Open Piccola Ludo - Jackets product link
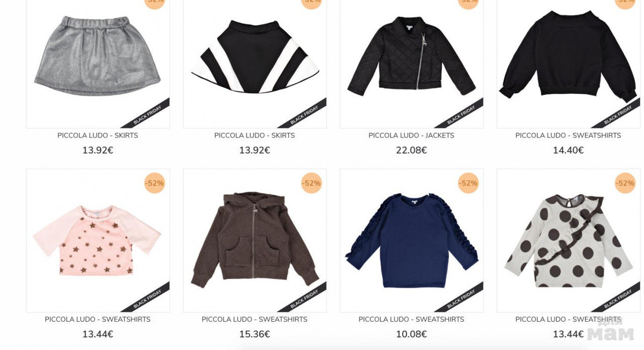This screenshot has height=350, width=644. (412, 135)
